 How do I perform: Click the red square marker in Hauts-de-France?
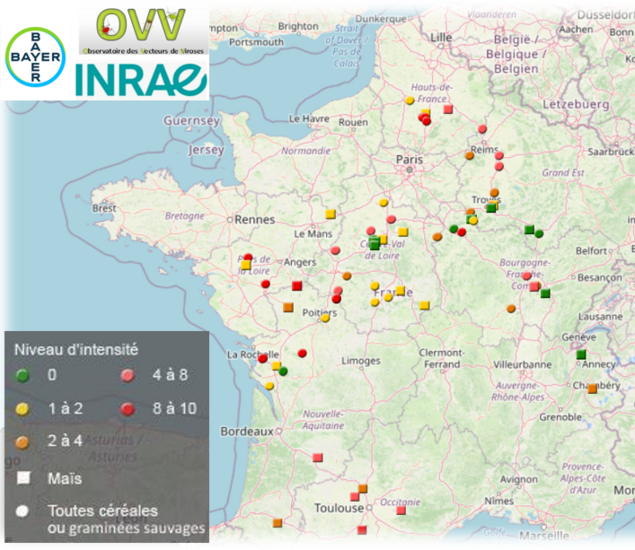pos(448,109)
